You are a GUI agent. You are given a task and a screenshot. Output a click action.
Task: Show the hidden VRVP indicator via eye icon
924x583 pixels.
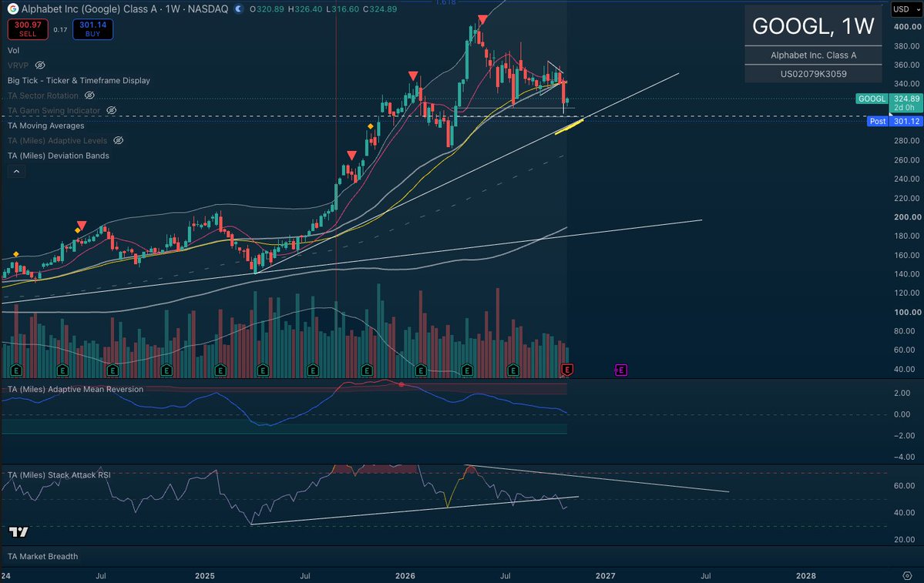coord(39,65)
